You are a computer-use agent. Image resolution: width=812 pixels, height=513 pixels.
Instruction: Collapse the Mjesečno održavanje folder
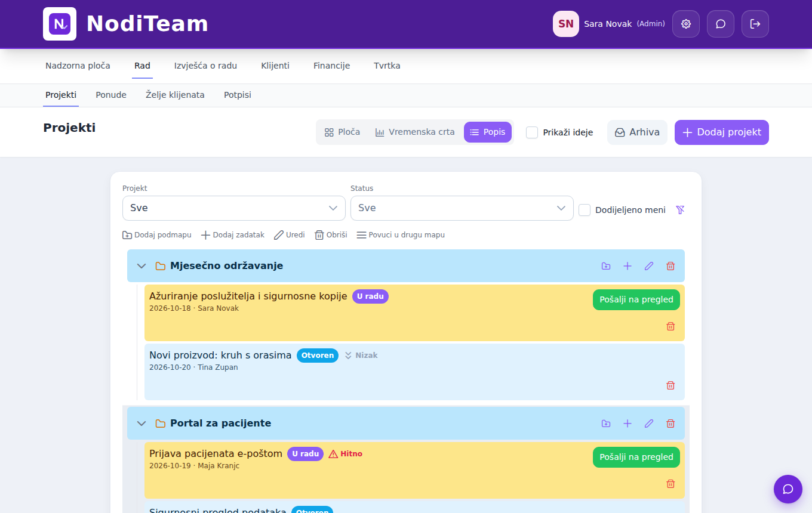(142, 266)
